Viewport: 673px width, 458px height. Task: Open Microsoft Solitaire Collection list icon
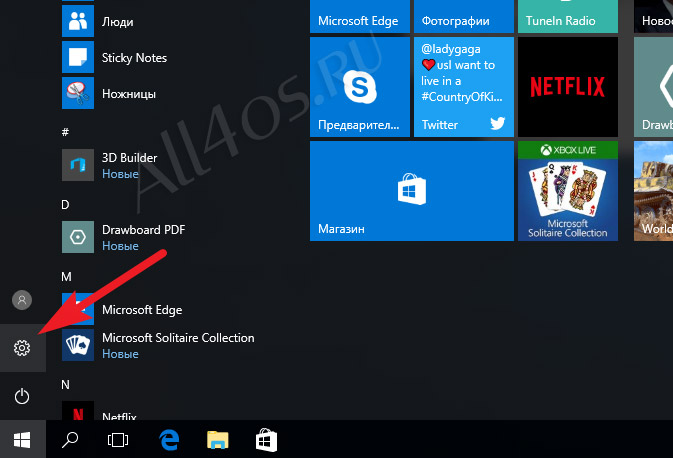point(78,345)
